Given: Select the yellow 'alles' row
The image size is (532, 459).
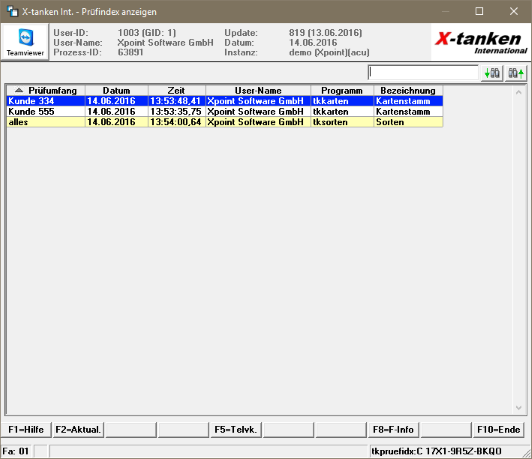Looking at the screenshot, I should tap(225, 122).
